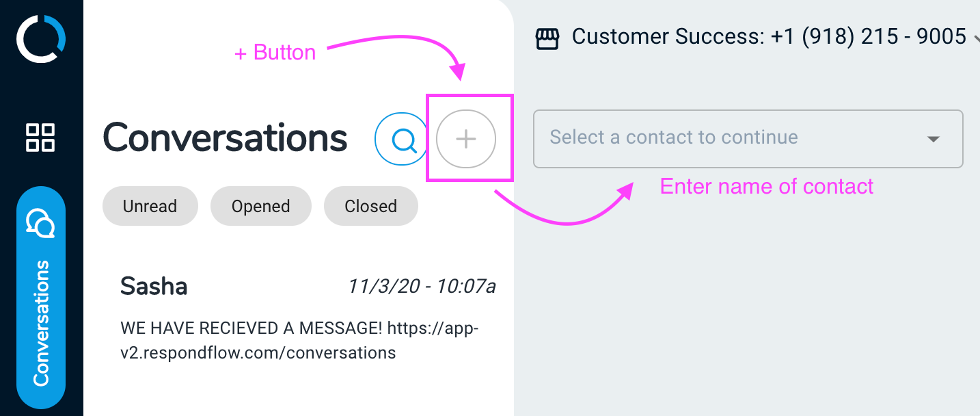Click the Customer Success phone number label

(769, 37)
